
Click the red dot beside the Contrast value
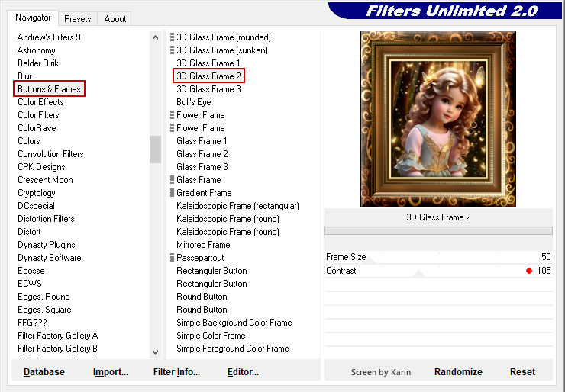tap(528, 271)
